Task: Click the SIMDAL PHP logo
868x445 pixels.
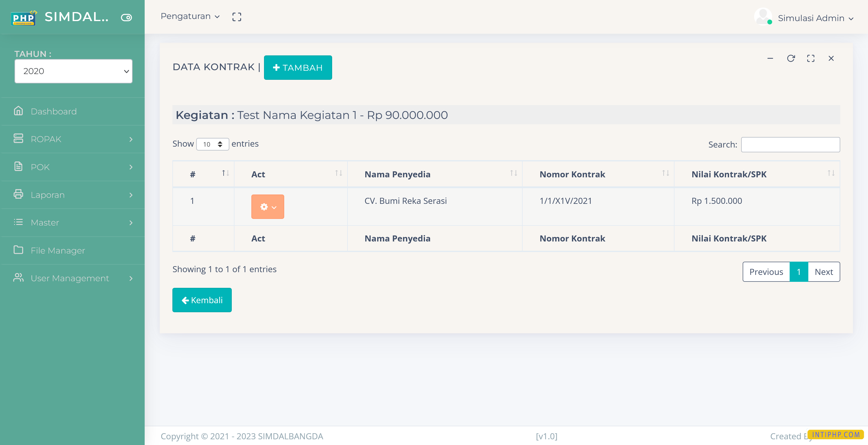Action: pos(24,18)
